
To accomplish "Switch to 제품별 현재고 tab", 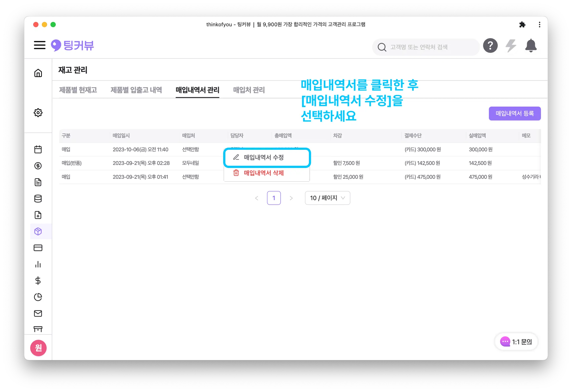I will [78, 90].
